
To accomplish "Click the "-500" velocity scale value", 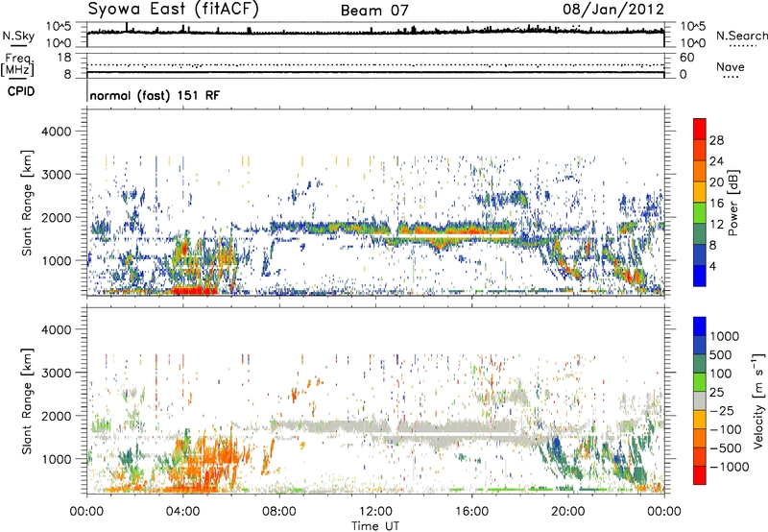I will pos(726,448).
